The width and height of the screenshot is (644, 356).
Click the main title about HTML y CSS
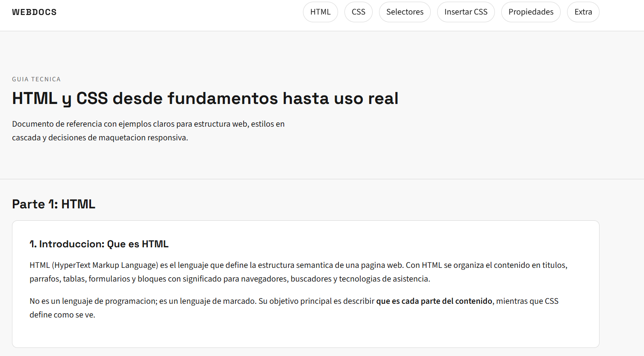(x=205, y=98)
